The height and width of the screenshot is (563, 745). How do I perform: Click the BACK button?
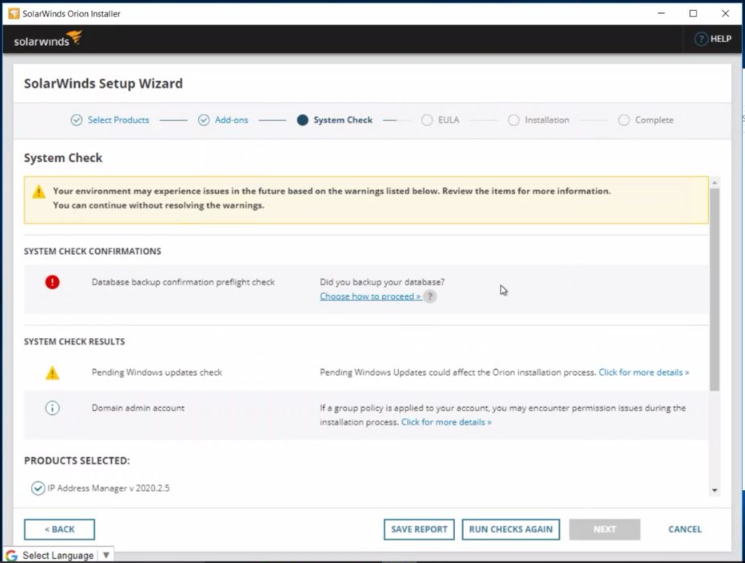[59, 529]
